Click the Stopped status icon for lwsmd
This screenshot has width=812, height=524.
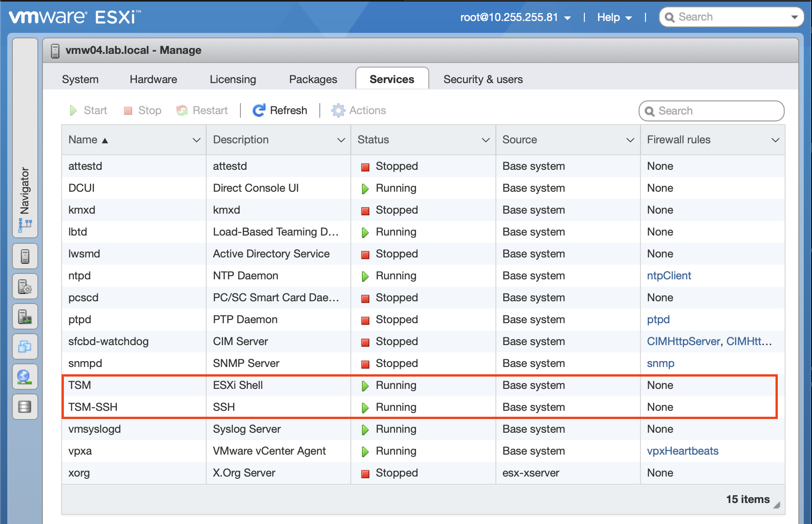(365, 255)
